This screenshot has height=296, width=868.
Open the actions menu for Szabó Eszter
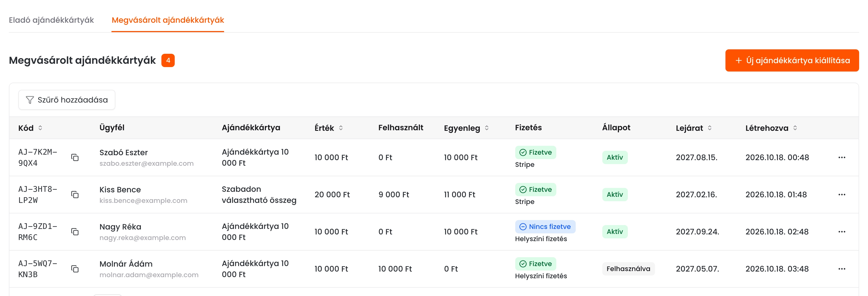point(842,158)
